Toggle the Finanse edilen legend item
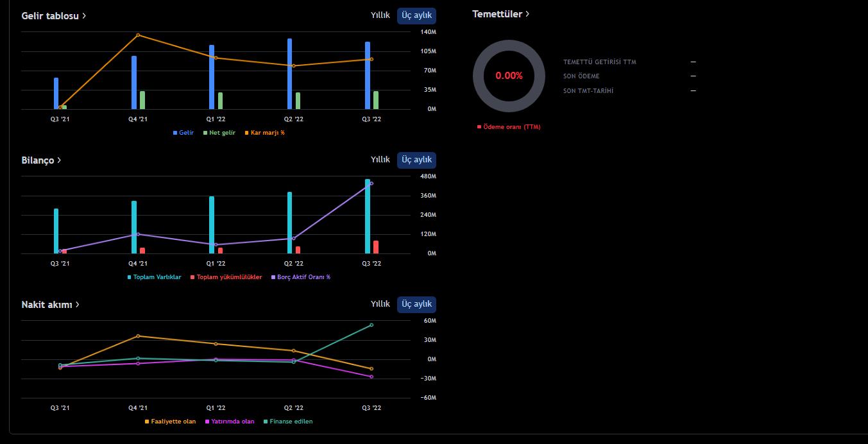Image resolution: width=868 pixels, height=444 pixels. (x=288, y=422)
